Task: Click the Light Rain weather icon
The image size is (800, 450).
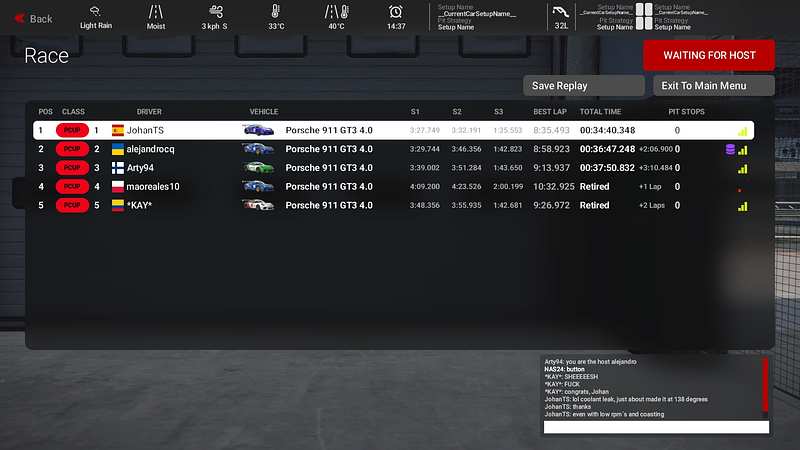Action: point(95,11)
